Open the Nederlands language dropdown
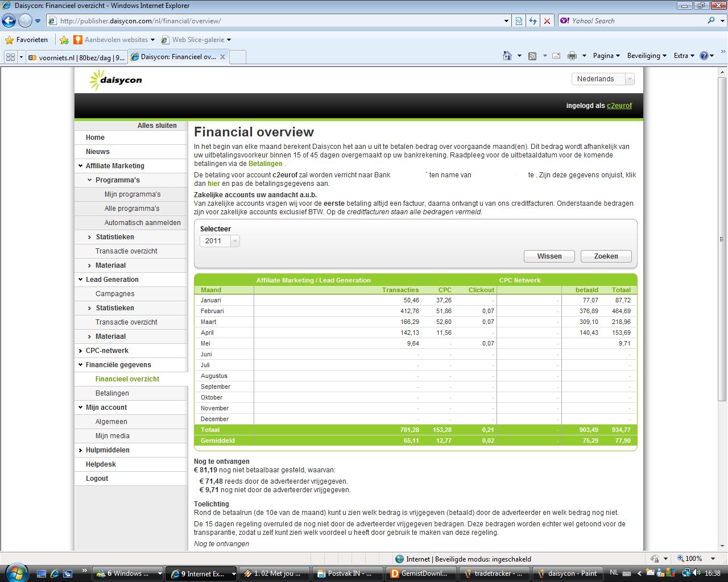 click(x=603, y=79)
